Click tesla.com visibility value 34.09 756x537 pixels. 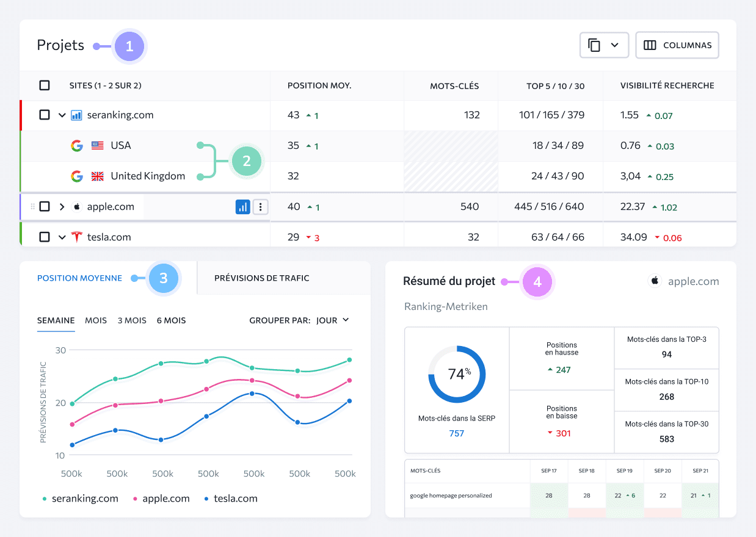pyautogui.click(x=634, y=237)
